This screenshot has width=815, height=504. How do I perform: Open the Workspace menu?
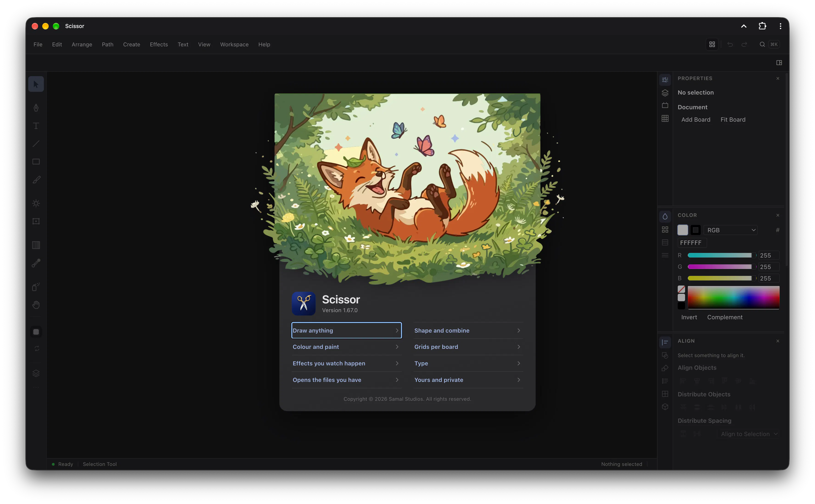(x=234, y=44)
